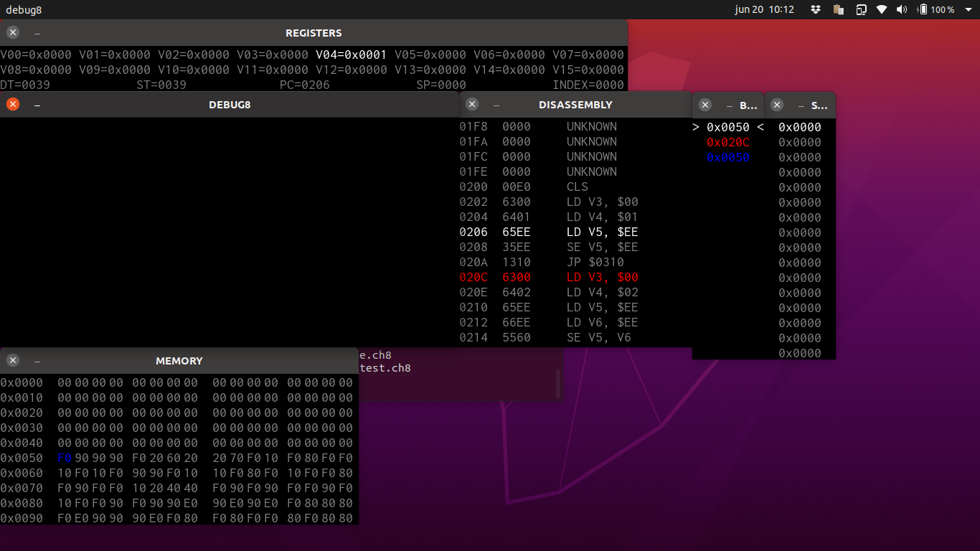Click the MEMORY window title

[179, 361]
